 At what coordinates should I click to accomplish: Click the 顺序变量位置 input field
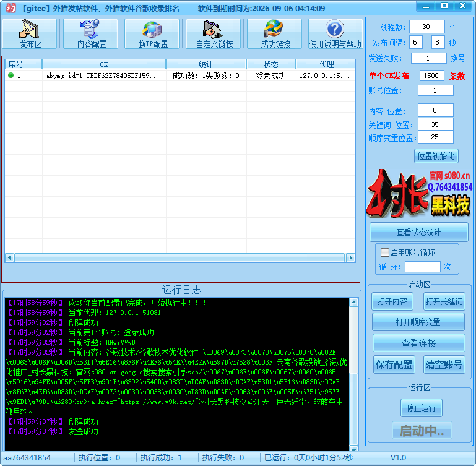click(x=435, y=137)
